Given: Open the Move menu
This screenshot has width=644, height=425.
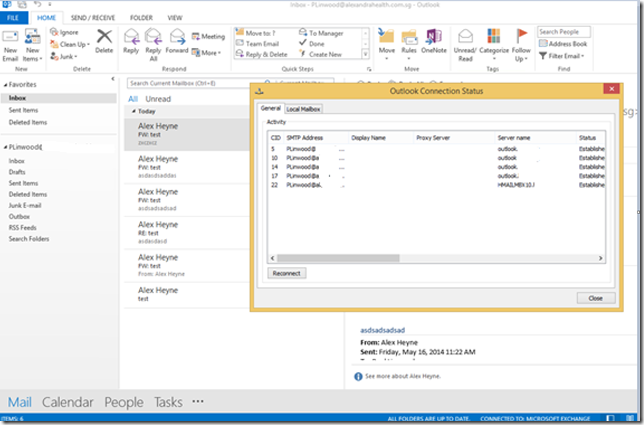Looking at the screenshot, I should [x=386, y=44].
